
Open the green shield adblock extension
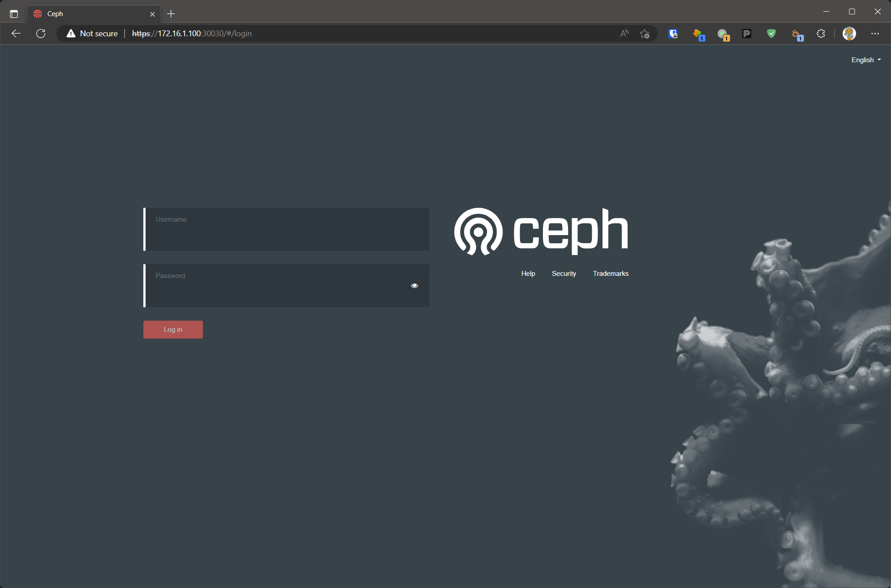pos(771,34)
